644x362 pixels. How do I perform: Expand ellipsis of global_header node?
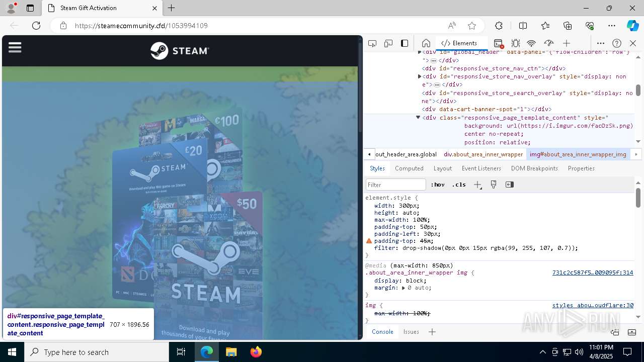434,60
